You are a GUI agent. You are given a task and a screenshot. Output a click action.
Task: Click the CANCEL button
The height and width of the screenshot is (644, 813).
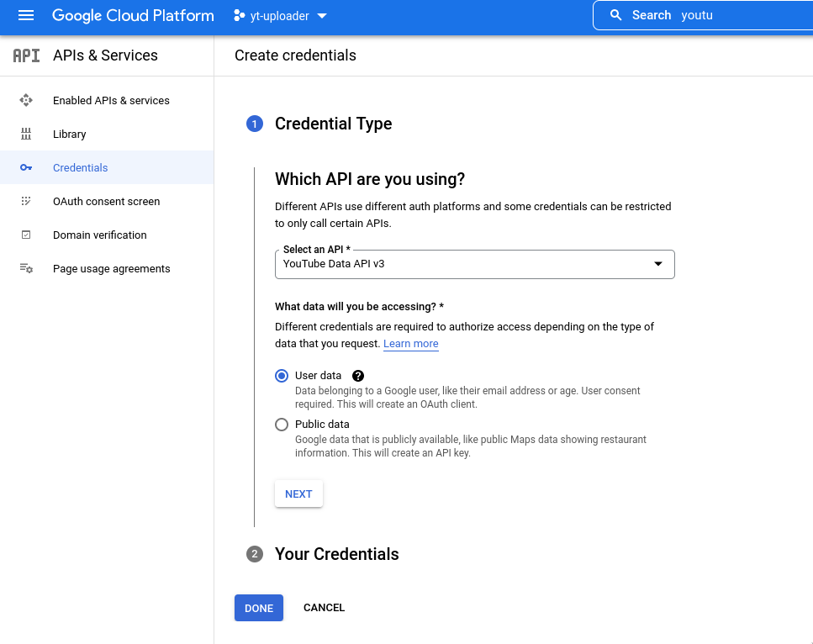(324, 608)
